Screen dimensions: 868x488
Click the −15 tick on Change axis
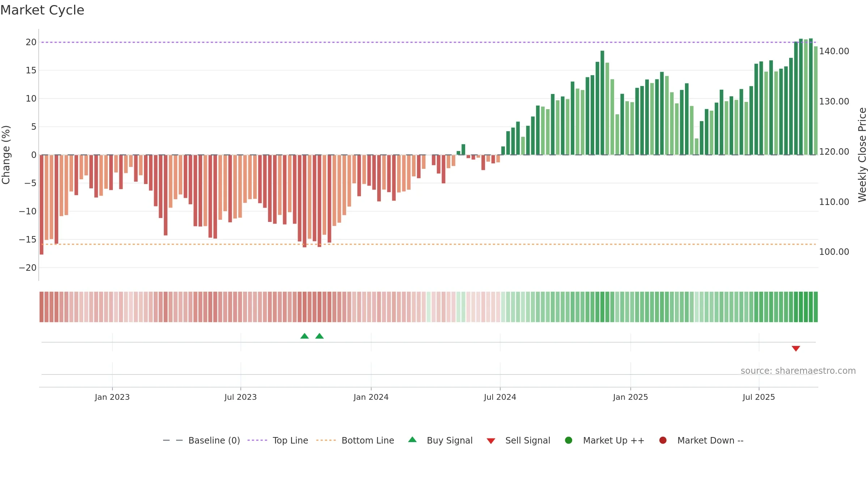(x=28, y=239)
